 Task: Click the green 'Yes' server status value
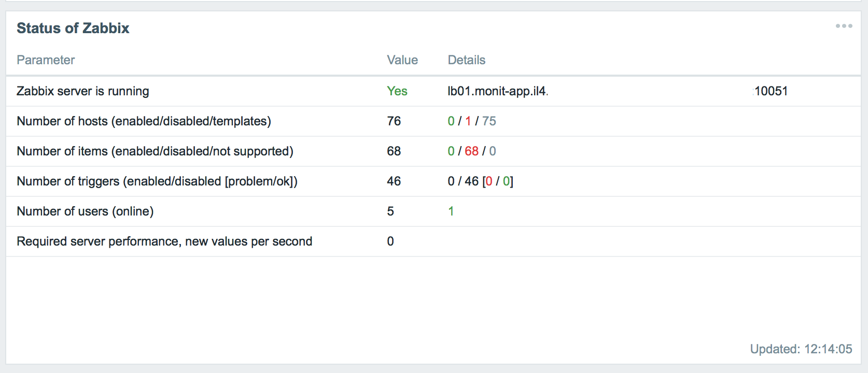point(397,91)
